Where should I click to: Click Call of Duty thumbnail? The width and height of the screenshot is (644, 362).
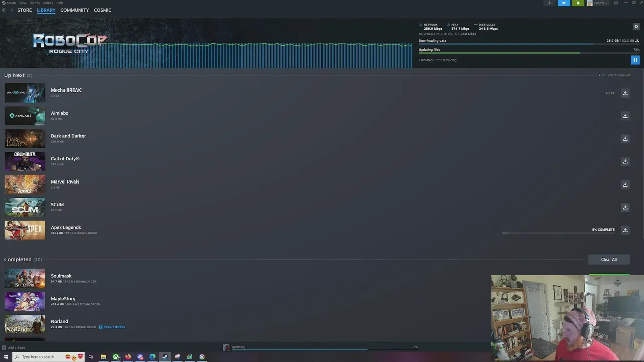[25, 161]
